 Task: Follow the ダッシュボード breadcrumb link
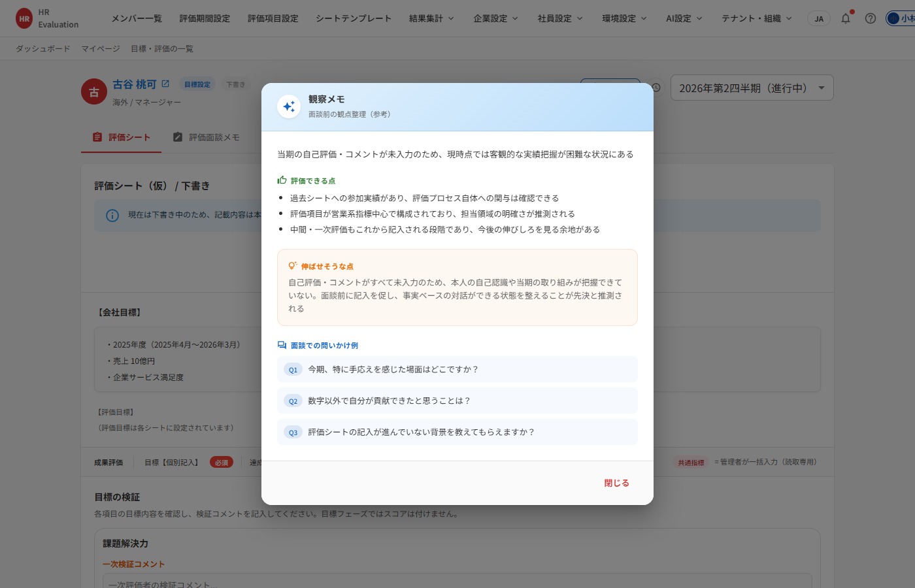pyautogui.click(x=42, y=48)
